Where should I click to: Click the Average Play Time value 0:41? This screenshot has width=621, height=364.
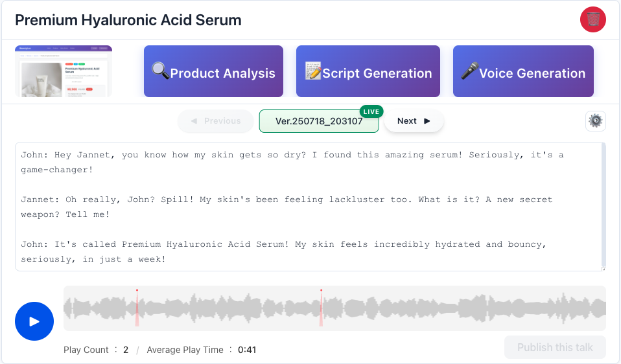pyautogui.click(x=247, y=350)
